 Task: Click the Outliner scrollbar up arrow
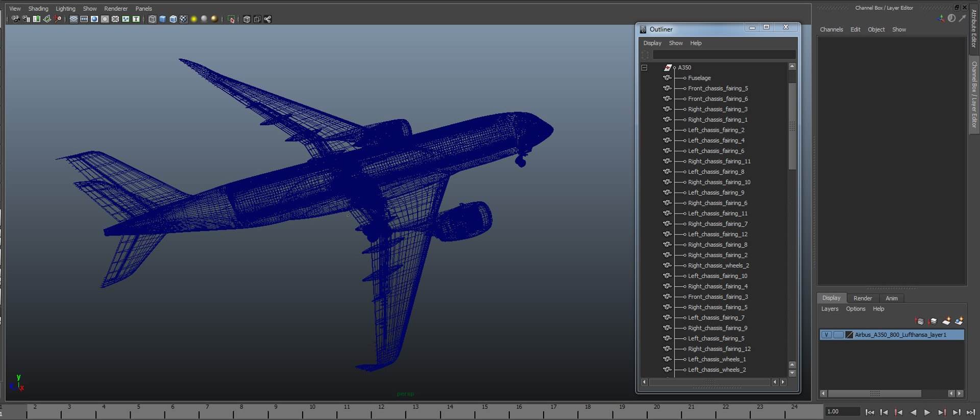click(x=792, y=66)
